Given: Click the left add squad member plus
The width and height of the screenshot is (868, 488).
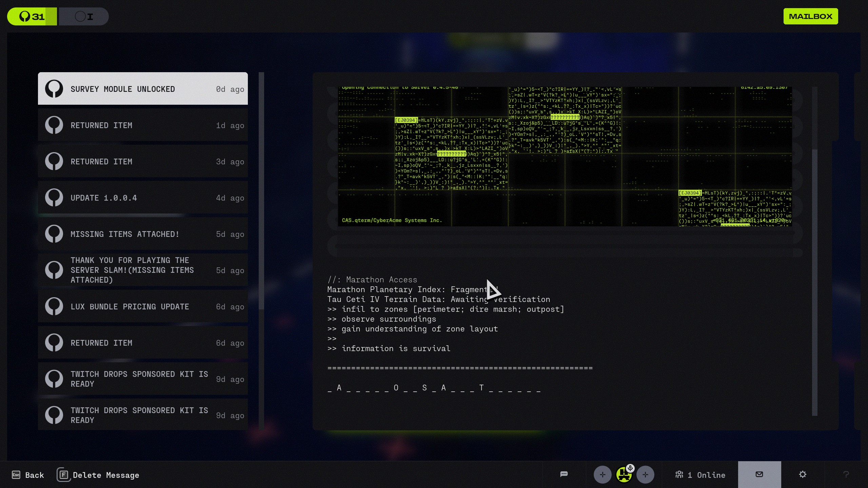Looking at the screenshot, I should coord(603,475).
